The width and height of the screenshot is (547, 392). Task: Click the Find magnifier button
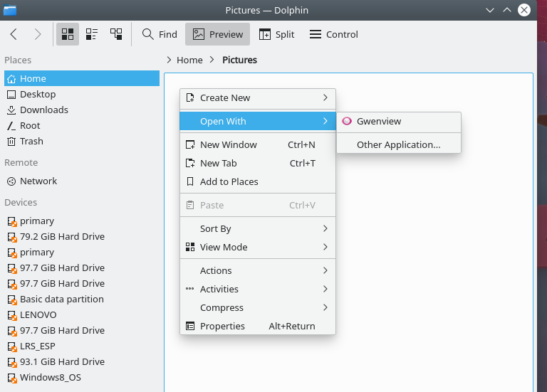click(160, 34)
